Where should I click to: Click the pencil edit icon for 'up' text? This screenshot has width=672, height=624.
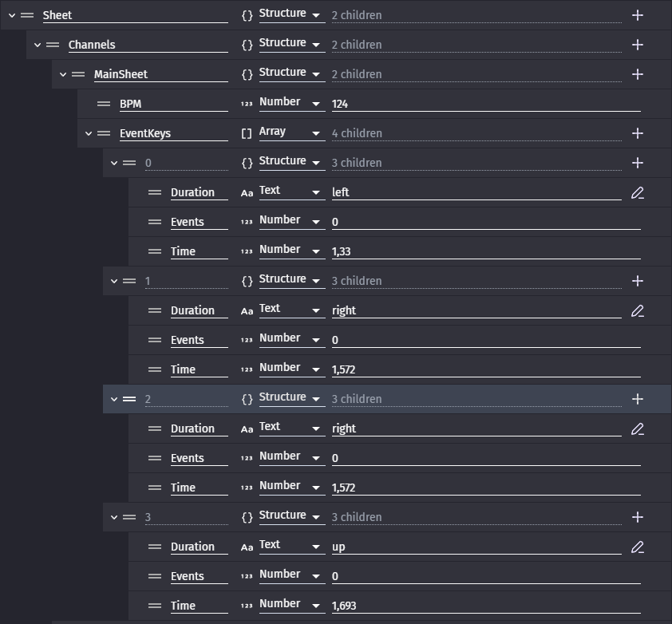click(x=637, y=547)
